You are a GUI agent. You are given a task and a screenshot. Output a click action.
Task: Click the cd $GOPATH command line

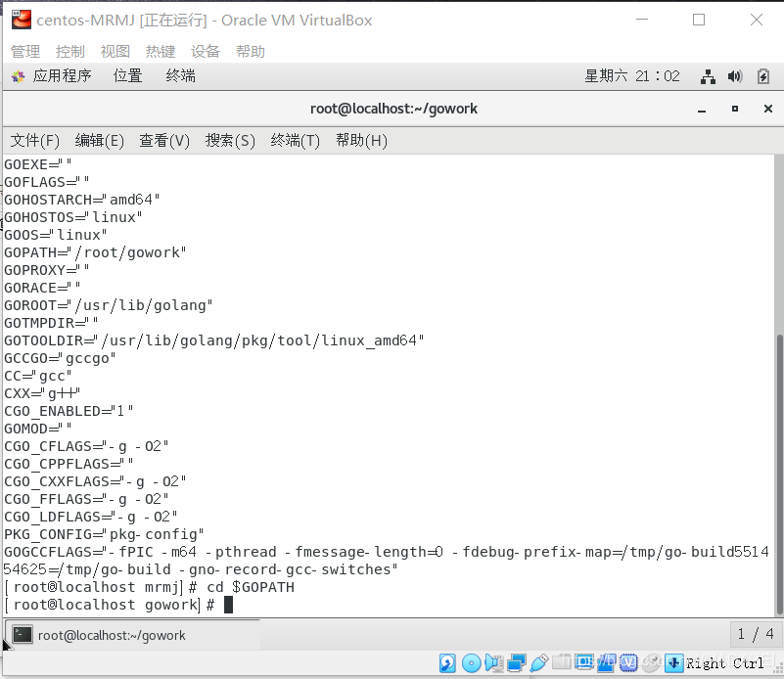point(149,587)
